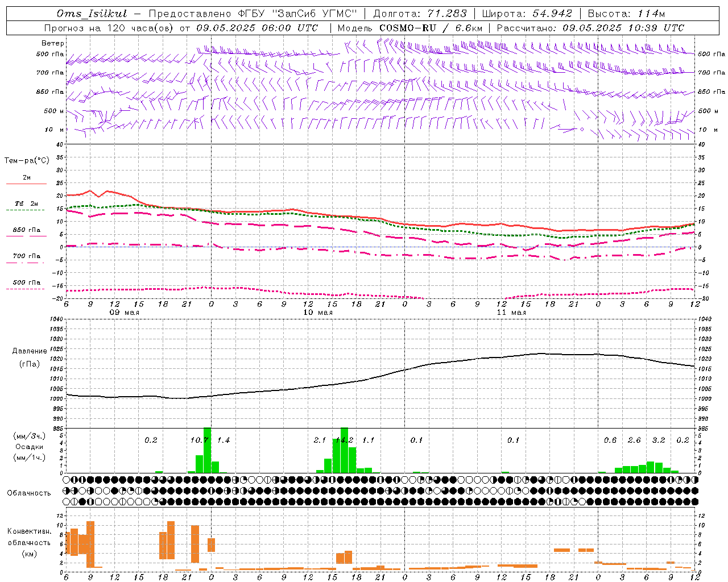Click the tallest green bar beside 10.7

click(x=207, y=450)
